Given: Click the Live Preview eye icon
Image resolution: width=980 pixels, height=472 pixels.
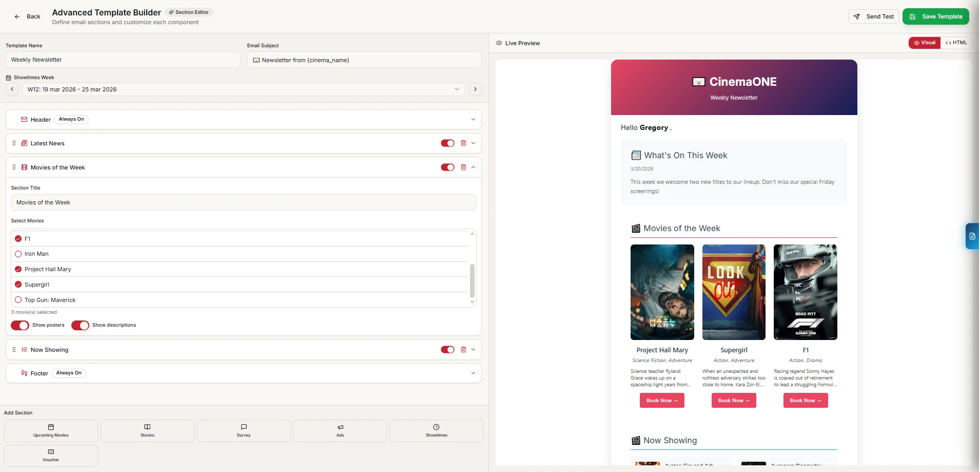Looking at the screenshot, I should (499, 43).
